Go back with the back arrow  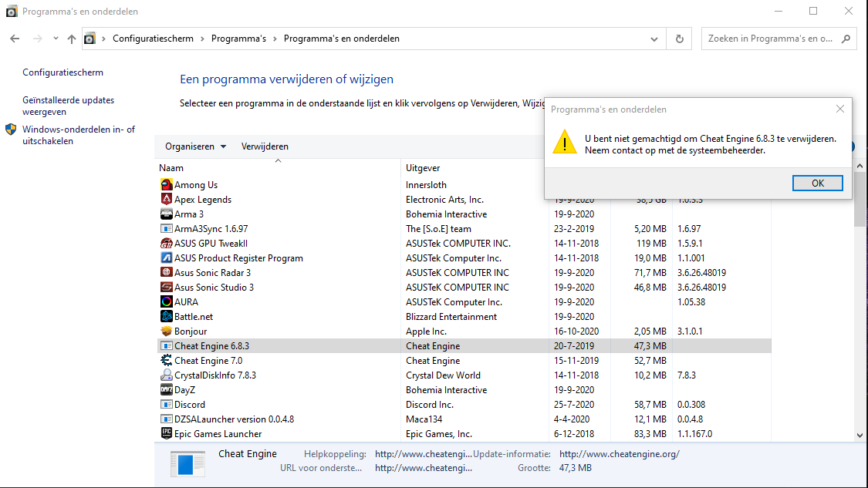(x=15, y=39)
